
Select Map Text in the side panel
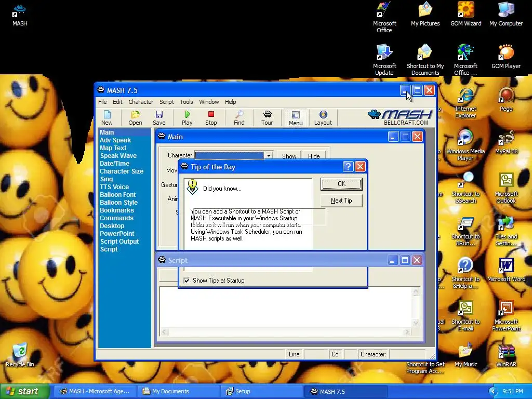pos(113,148)
